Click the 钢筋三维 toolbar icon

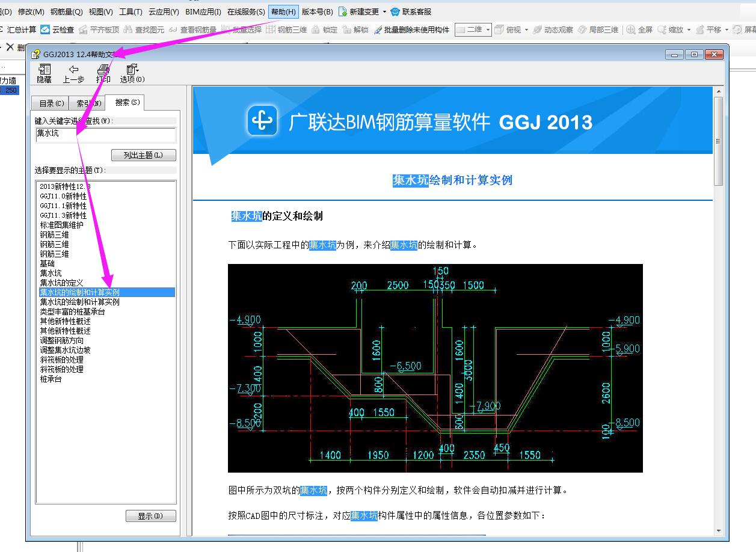(x=271, y=29)
